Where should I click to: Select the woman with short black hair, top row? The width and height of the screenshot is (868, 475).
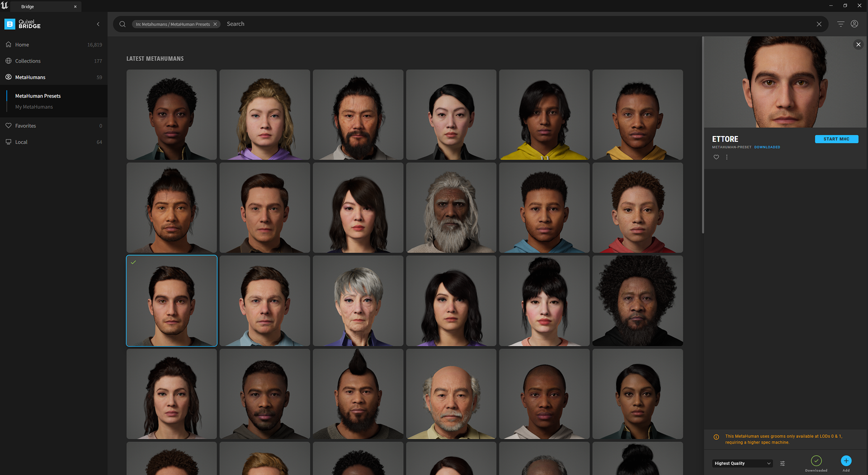click(451, 115)
